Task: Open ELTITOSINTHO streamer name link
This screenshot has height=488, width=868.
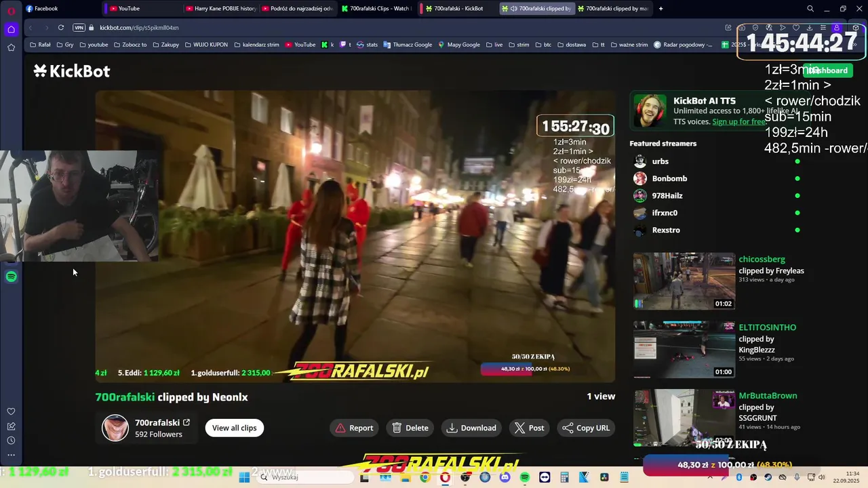Action: (x=767, y=327)
